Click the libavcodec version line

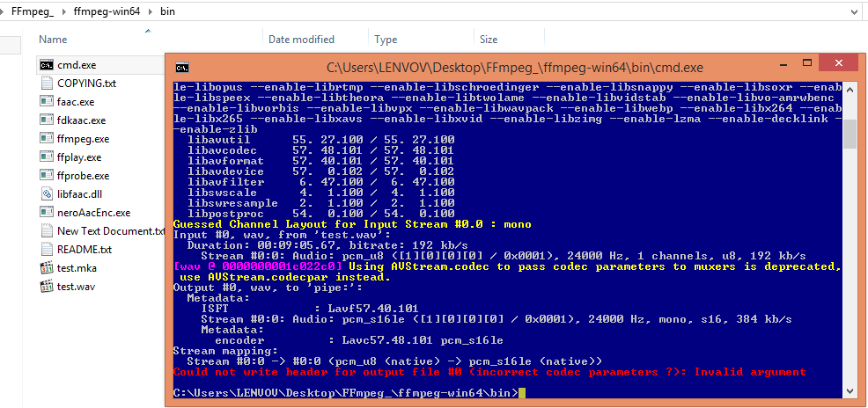click(321, 150)
